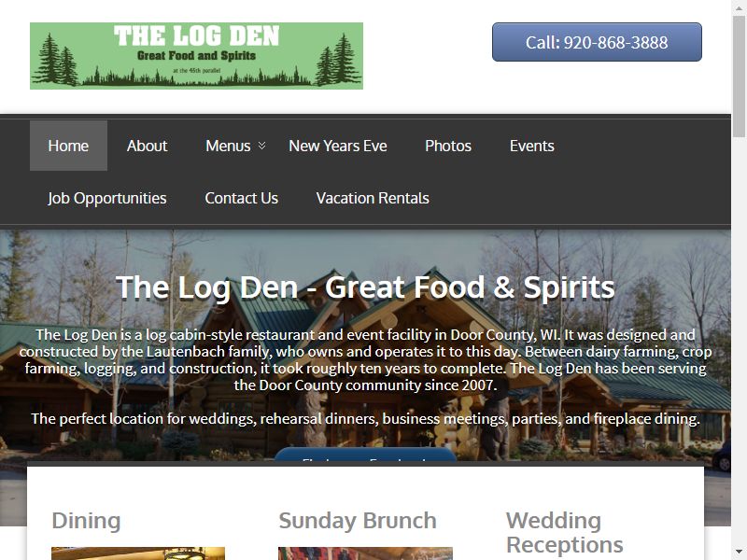Open the Photos page

coord(448,146)
